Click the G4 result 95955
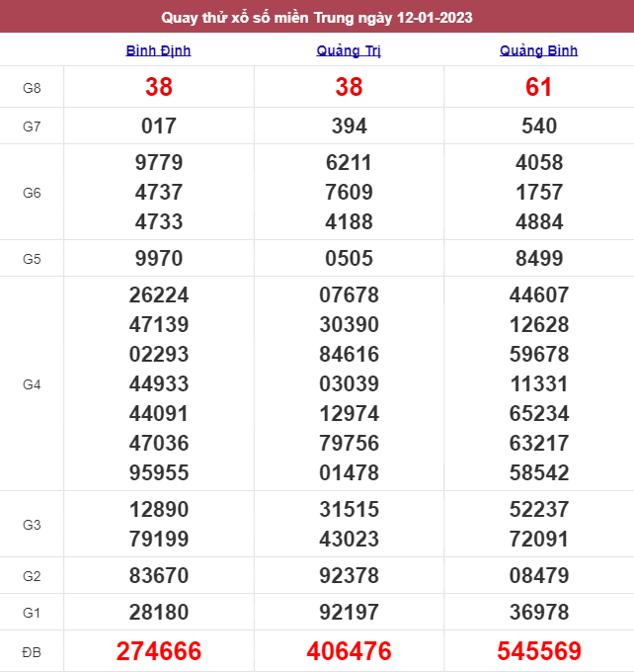This screenshot has height=672, width=634. [x=158, y=472]
